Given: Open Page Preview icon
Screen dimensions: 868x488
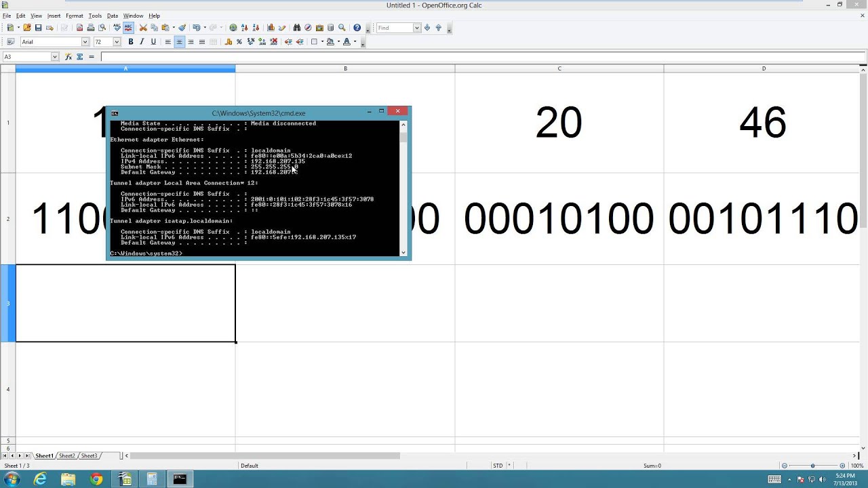Looking at the screenshot, I should point(102,28).
